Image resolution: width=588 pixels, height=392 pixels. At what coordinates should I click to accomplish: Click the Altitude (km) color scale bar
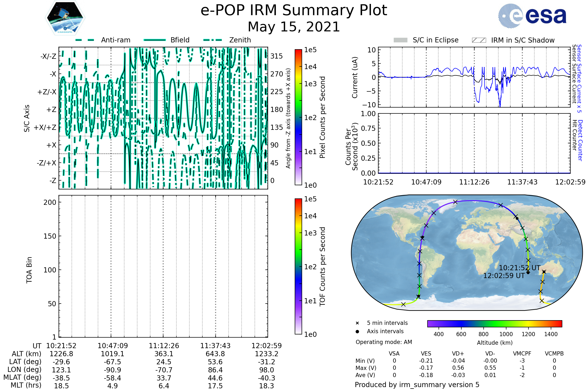(494, 323)
